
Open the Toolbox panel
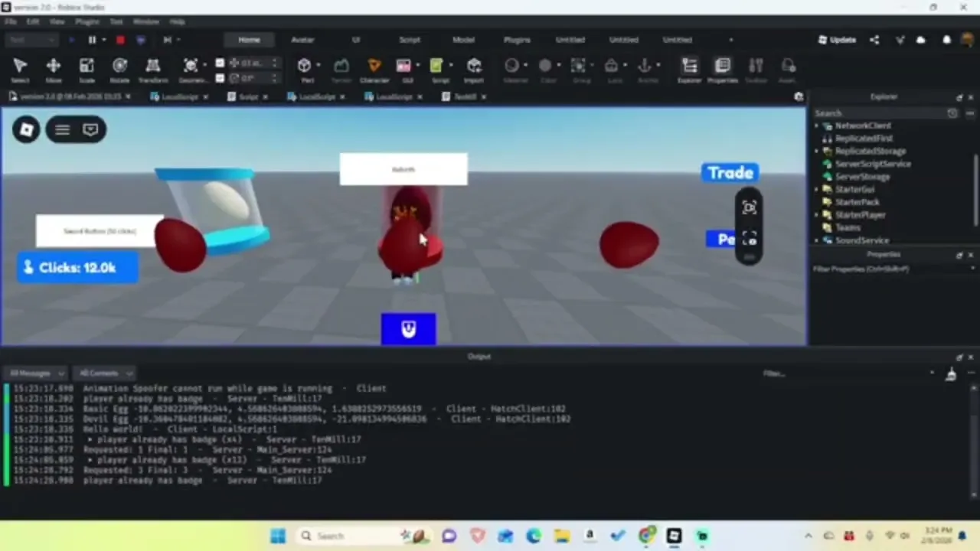(756, 70)
